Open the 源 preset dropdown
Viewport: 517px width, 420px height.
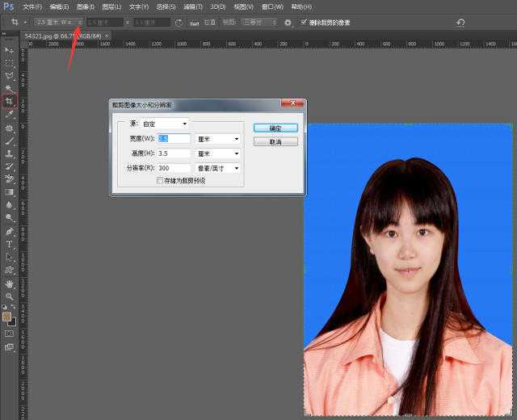pyautogui.click(x=165, y=124)
